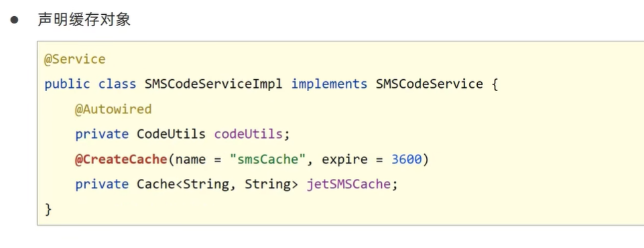Click the @Autowired annotation
This screenshot has height=248, width=644.
click(113, 110)
